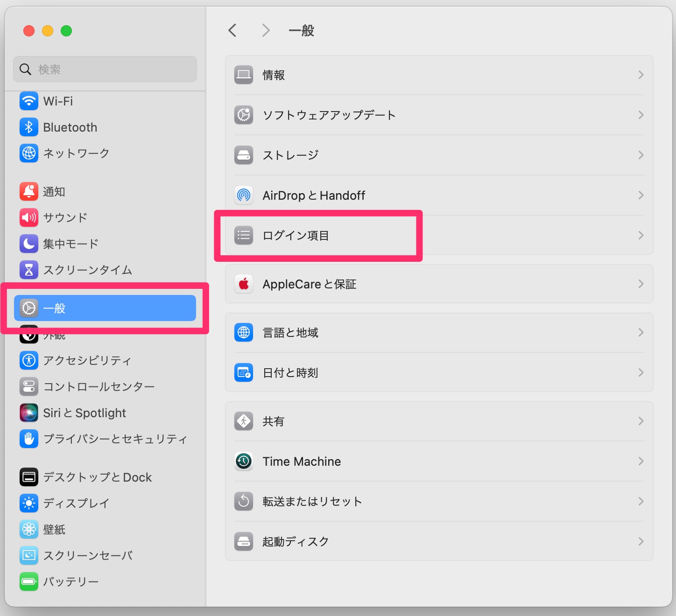Click the Wi-Fi icon in the sidebar

coord(29,101)
